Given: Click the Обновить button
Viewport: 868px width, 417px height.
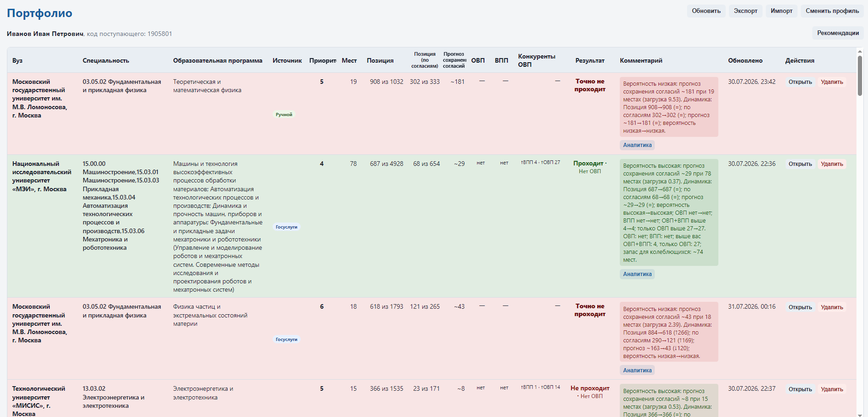Looking at the screenshot, I should (x=706, y=11).
